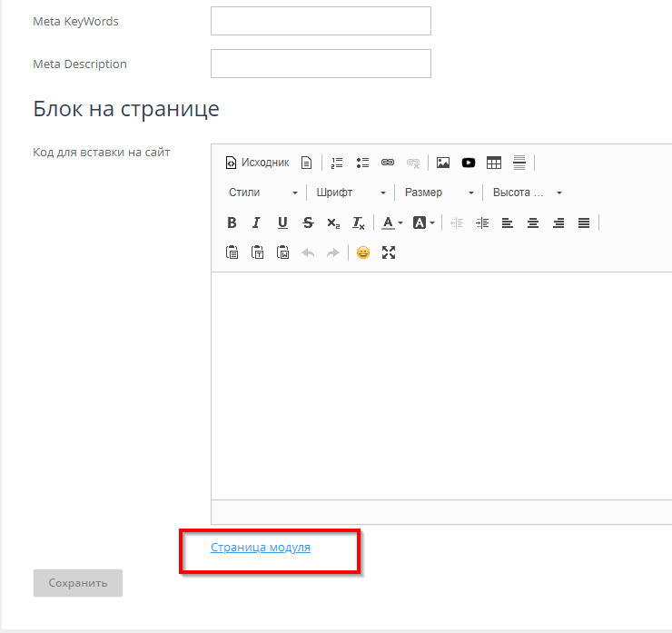This screenshot has height=633, width=672.
Task: Insert an image into the editor
Action: click(443, 163)
